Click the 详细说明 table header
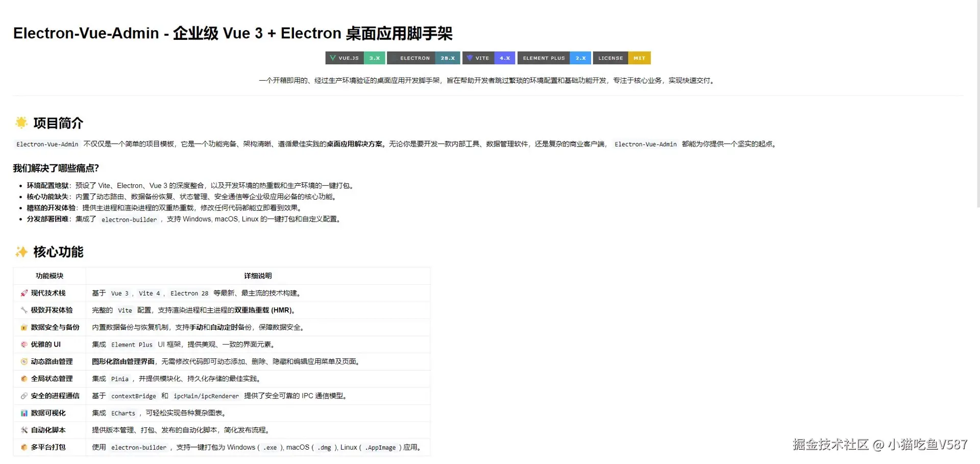 (x=258, y=276)
